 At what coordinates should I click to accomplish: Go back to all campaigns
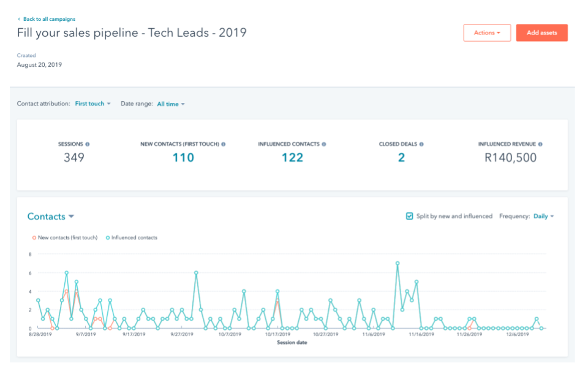[x=49, y=19]
